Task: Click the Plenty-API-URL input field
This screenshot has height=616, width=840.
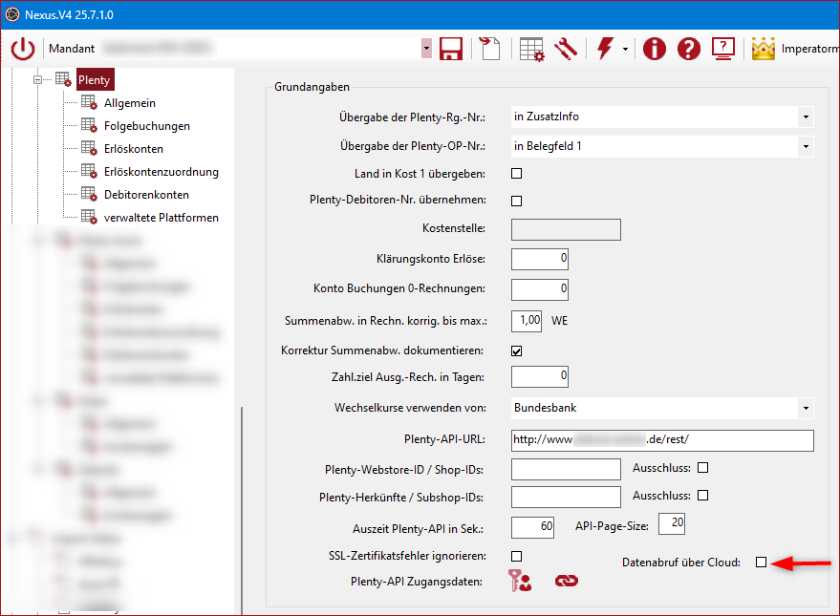Action: [x=662, y=440]
